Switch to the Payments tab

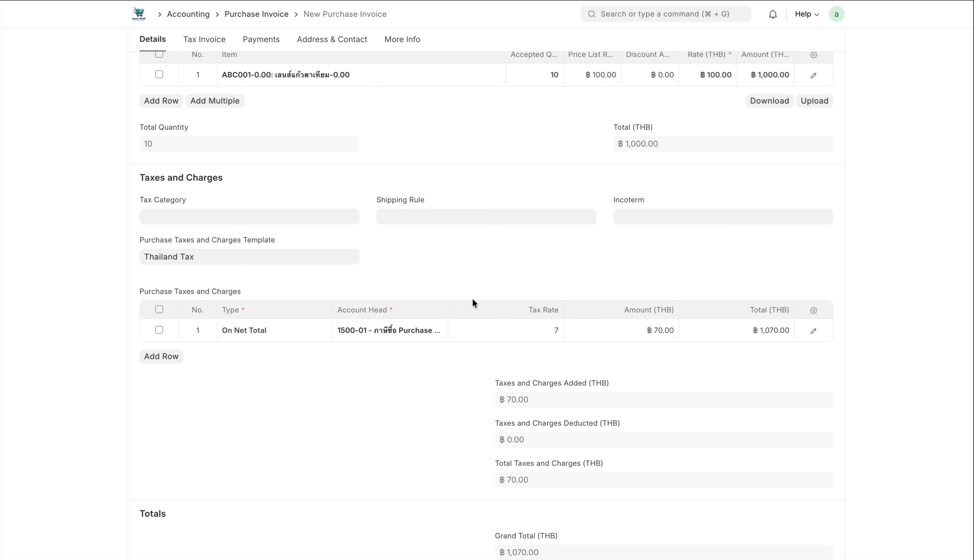(261, 39)
